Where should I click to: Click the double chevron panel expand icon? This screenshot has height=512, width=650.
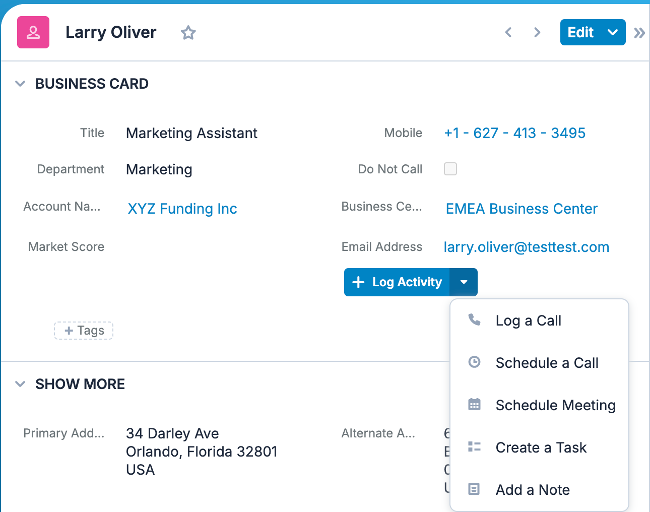click(640, 33)
